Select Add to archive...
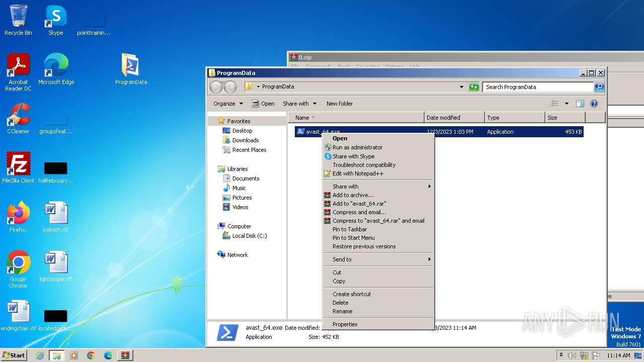The image size is (644, 362). [378, 195]
